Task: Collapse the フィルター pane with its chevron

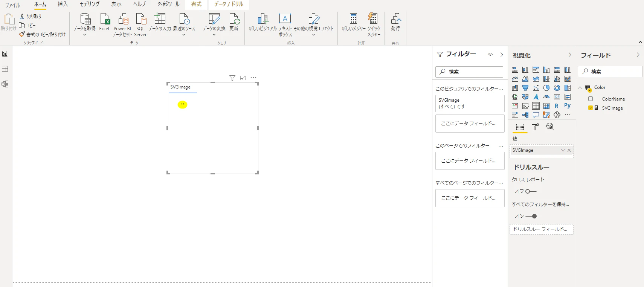Action: pyautogui.click(x=502, y=55)
